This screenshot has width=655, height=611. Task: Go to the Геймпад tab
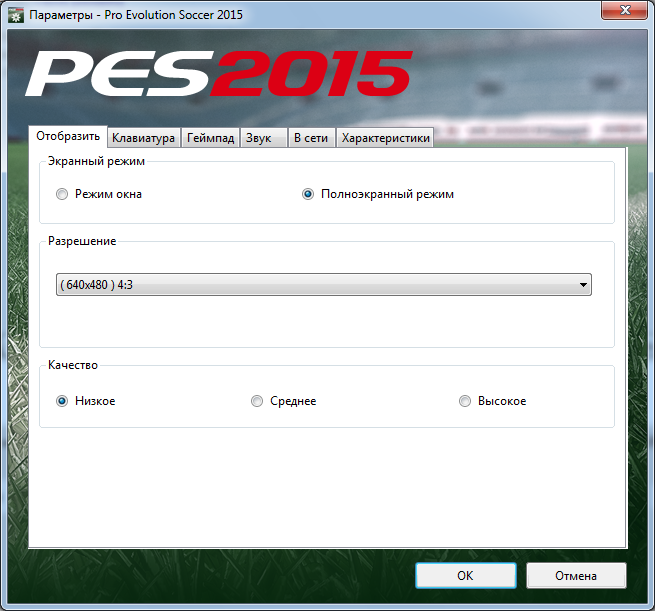[x=211, y=138]
